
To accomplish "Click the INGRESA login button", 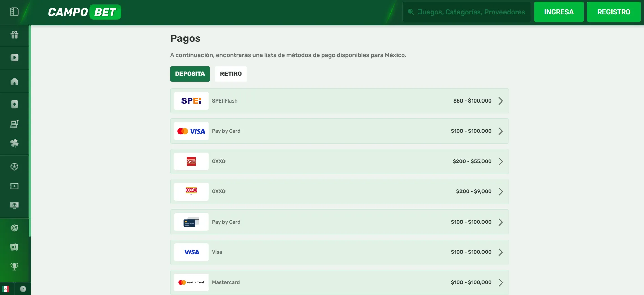I will (559, 12).
